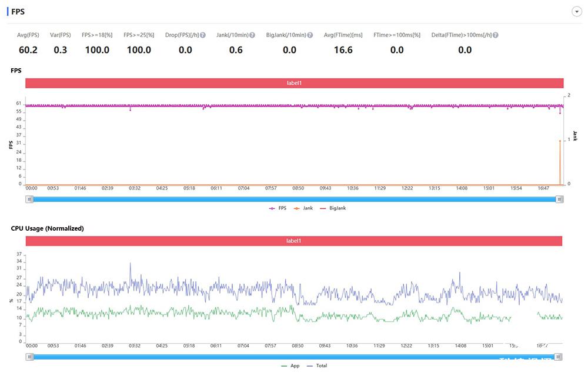Screen dimensions: 588x389
Task: Click the blue FPS zoom range bar
Action: point(295,200)
